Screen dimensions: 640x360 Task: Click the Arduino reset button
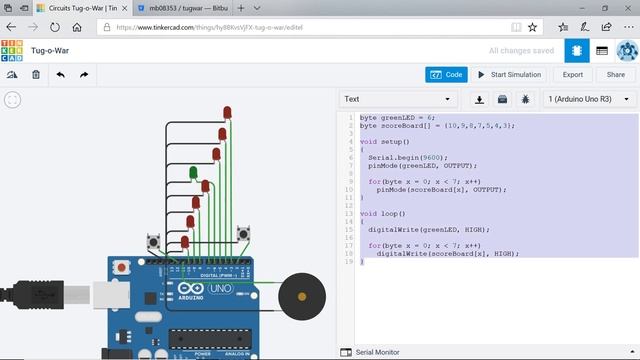[121, 267]
